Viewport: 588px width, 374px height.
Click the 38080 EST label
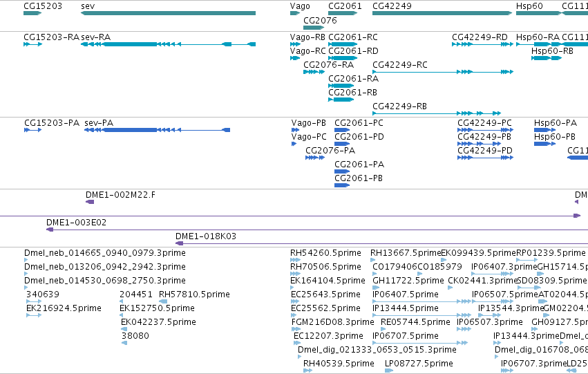(135, 336)
